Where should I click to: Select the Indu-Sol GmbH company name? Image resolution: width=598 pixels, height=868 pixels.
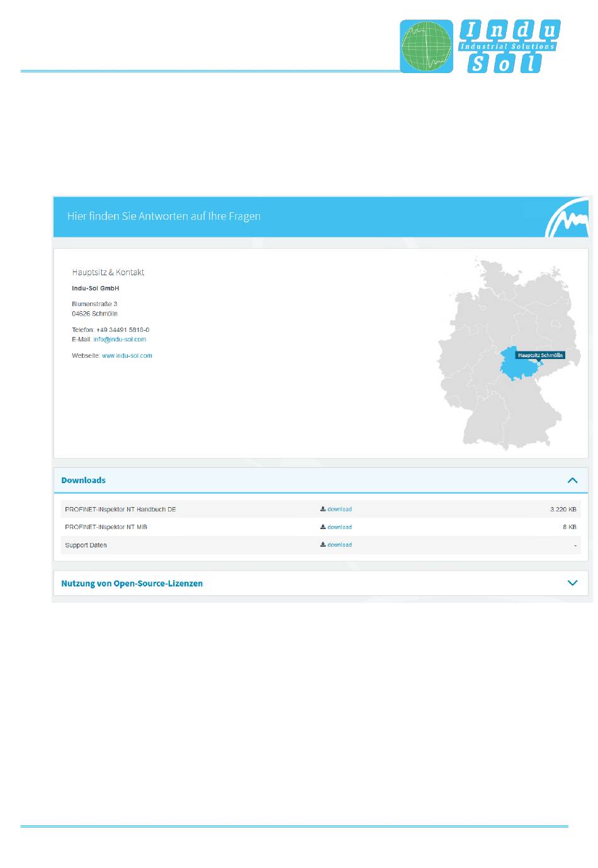point(96,288)
